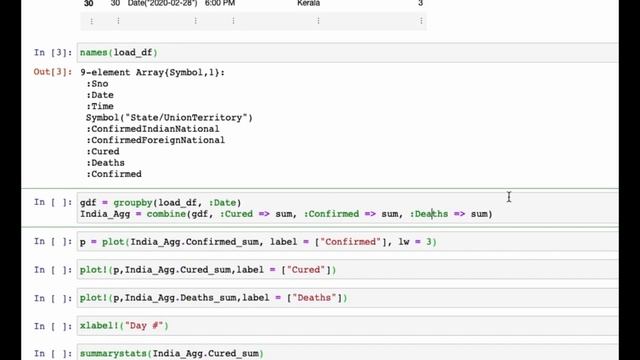Click the plot! Cured_sum code cell
Image resolution: width=640 pixels, height=360 pixels.
click(347, 270)
